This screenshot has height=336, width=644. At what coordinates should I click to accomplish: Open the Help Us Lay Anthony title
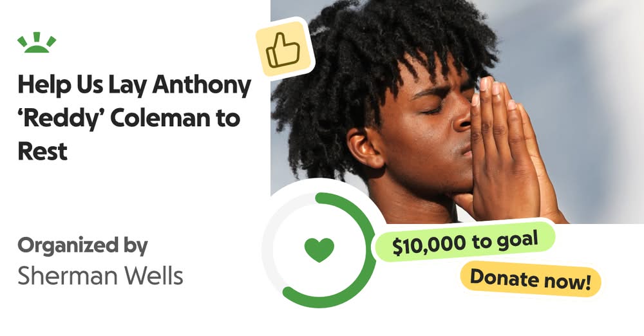pos(135,118)
